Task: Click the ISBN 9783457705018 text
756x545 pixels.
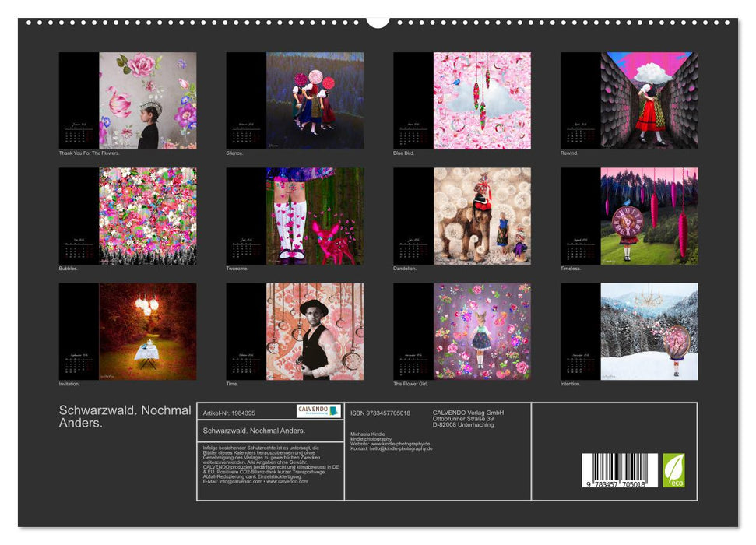Action: [x=380, y=413]
